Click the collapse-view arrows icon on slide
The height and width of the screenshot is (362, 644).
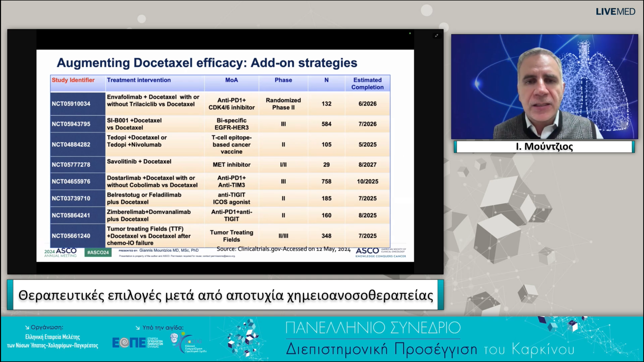437,35
